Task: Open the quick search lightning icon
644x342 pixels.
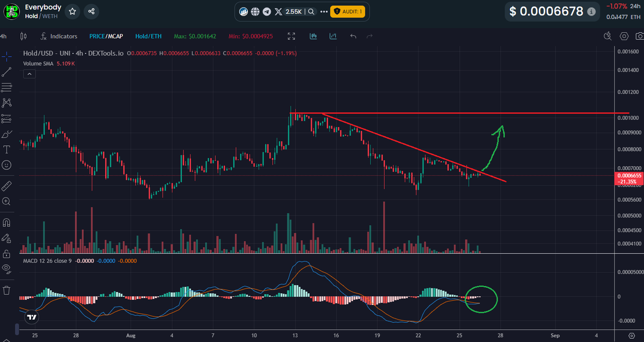Action: (608, 36)
